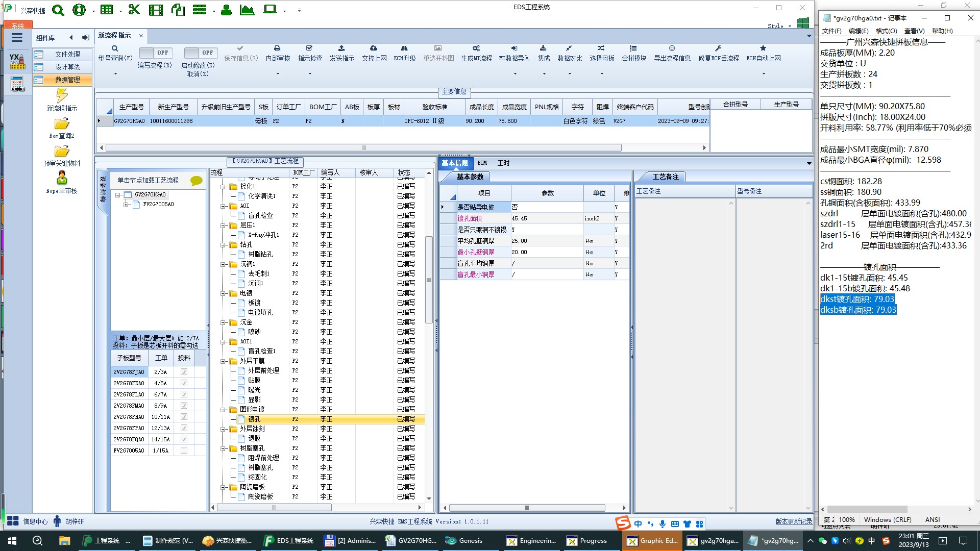Viewport: 980px width, 551px height.
Task: Open the Bom查询2 folder icon
Action: click(62, 124)
